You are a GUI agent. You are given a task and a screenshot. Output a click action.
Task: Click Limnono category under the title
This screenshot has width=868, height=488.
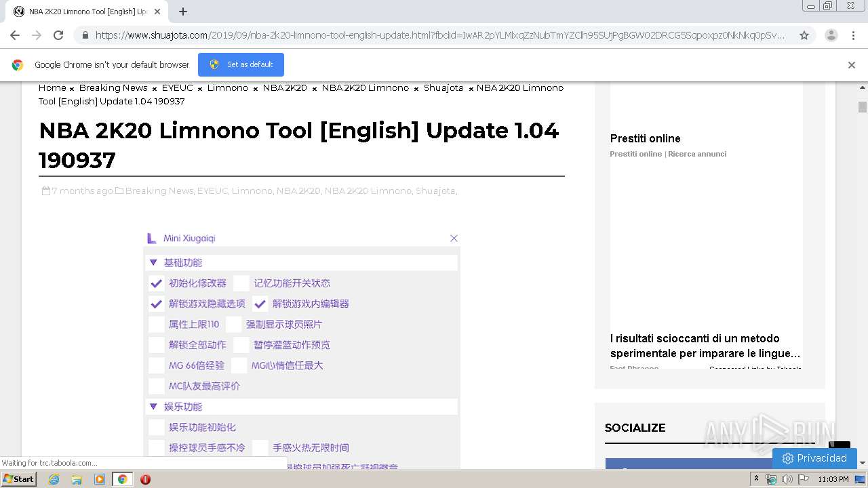252,191
